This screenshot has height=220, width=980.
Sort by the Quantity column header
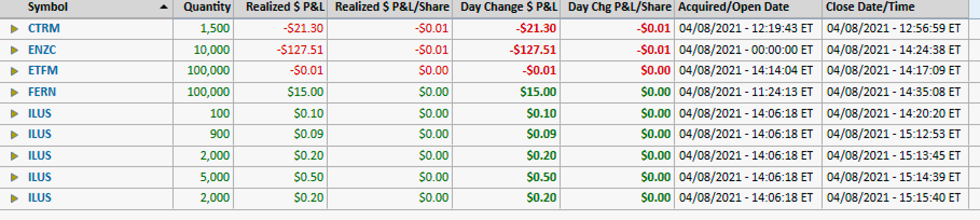(206, 8)
